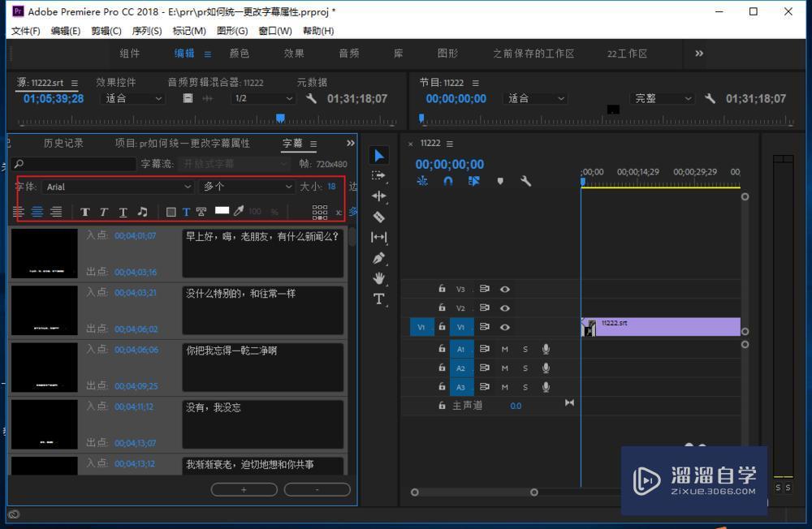This screenshot has width=812, height=529.
Task: Click caption search field
Action: click(74, 164)
